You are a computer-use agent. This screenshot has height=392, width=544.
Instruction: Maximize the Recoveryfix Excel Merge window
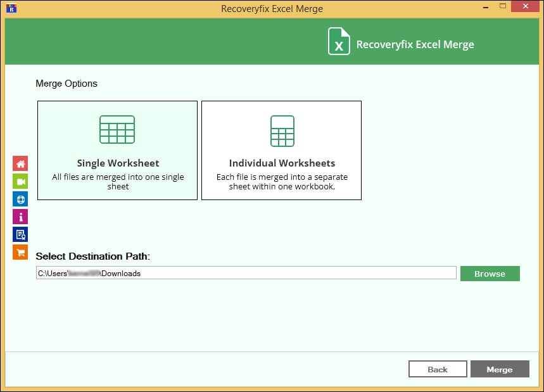[503, 6]
